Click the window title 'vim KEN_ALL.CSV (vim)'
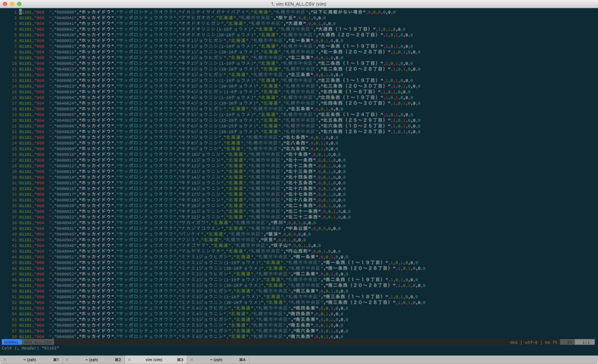Image resolution: width=598 pixels, height=364 pixels. (298, 4)
